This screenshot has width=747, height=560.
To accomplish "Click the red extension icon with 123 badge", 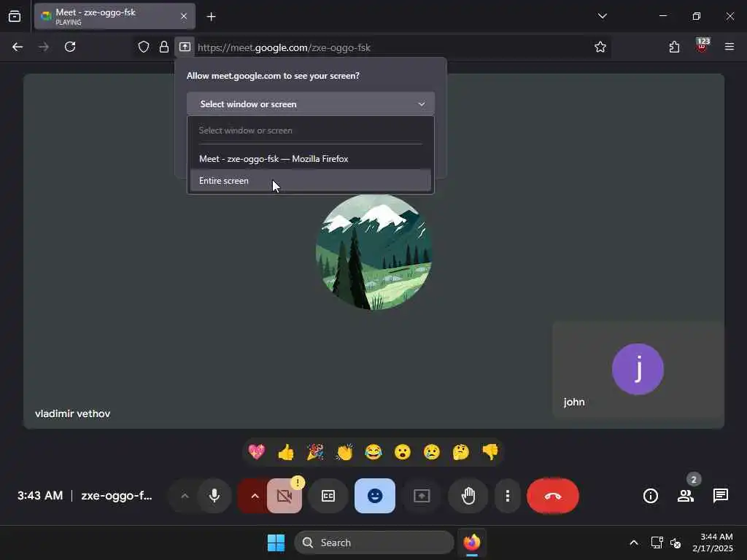I will point(703,46).
